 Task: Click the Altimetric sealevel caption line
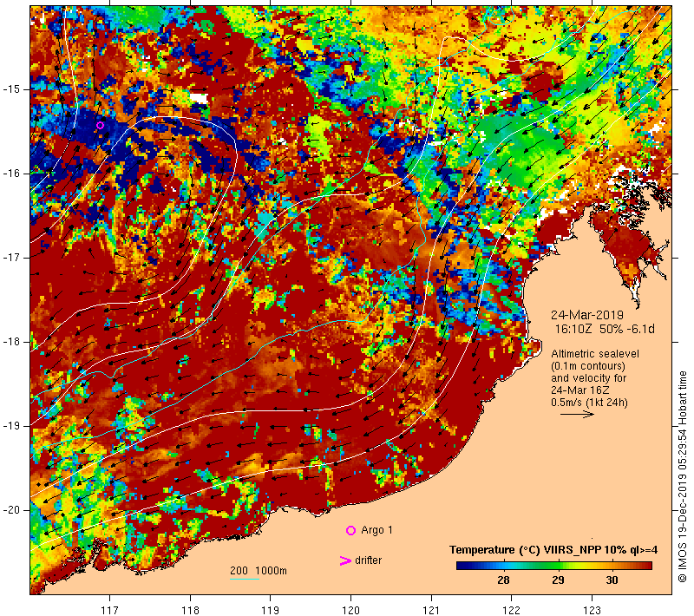coord(595,354)
